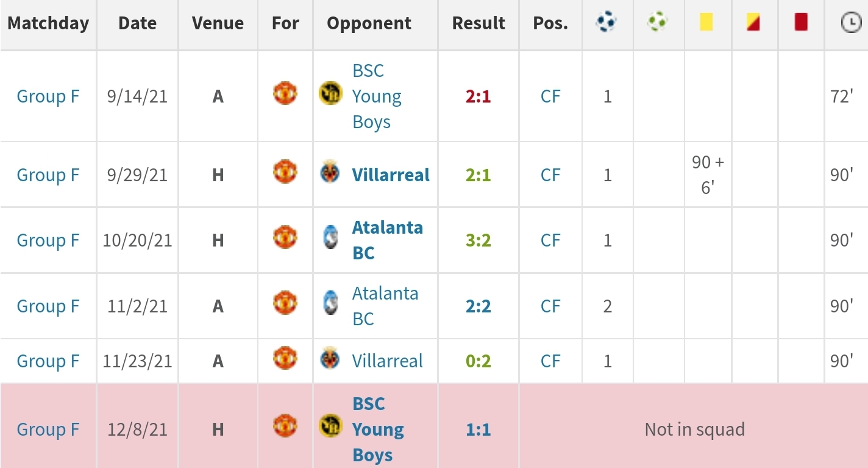Click the second yellow card header icon
This screenshot has height=468, width=868.
[x=754, y=23]
